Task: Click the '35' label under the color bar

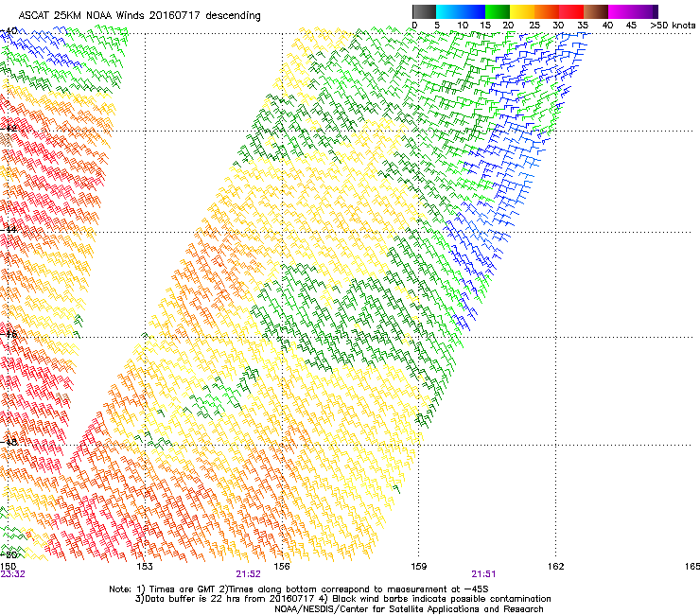Action: (x=583, y=26)
